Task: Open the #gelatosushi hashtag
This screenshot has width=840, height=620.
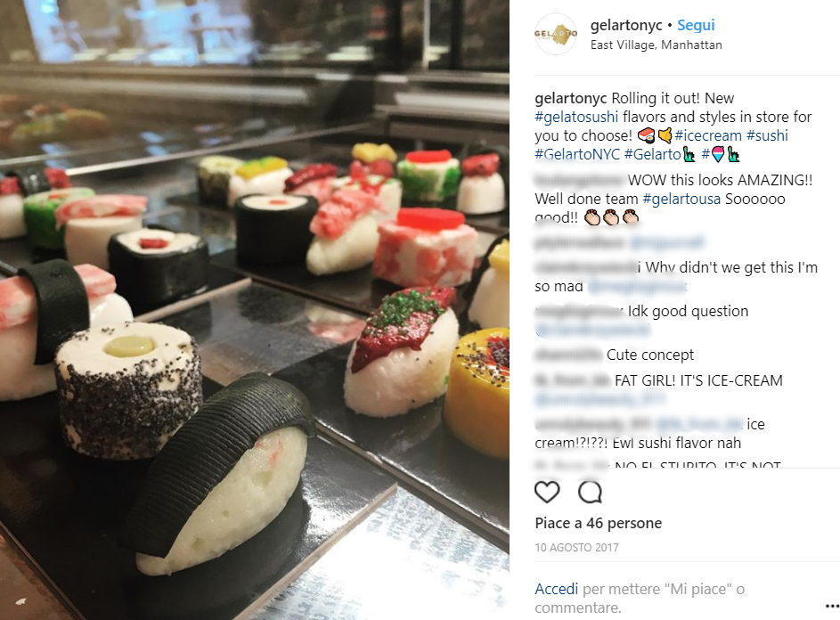Action: [x=576, y=117]
